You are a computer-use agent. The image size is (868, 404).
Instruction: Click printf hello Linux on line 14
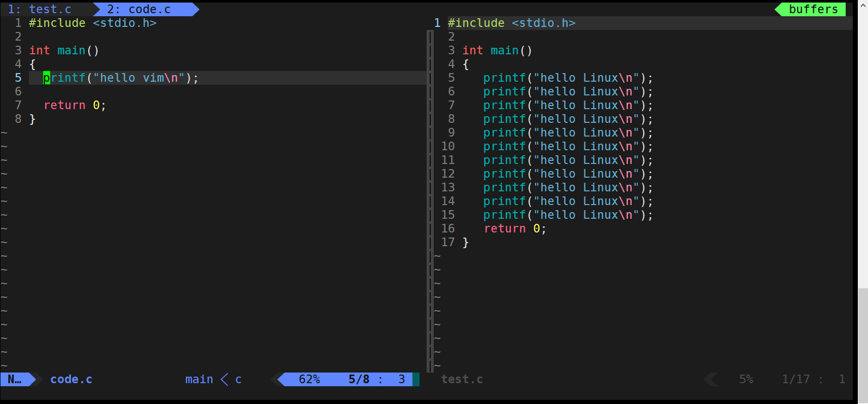568,201
